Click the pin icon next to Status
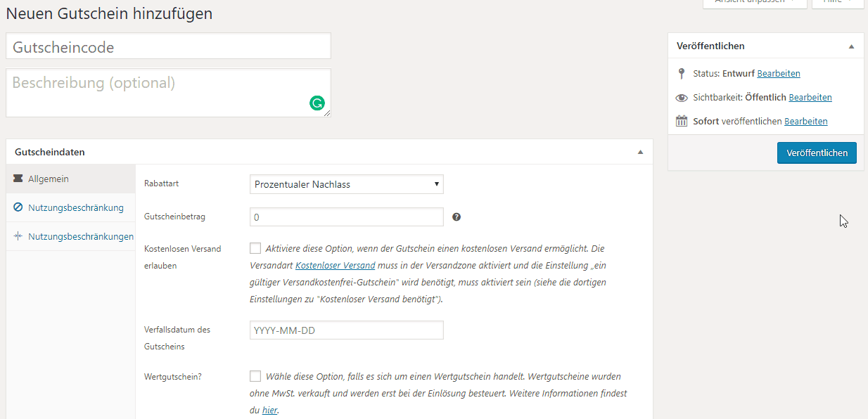Screen dimensions: 868x419 coord(682,73)
